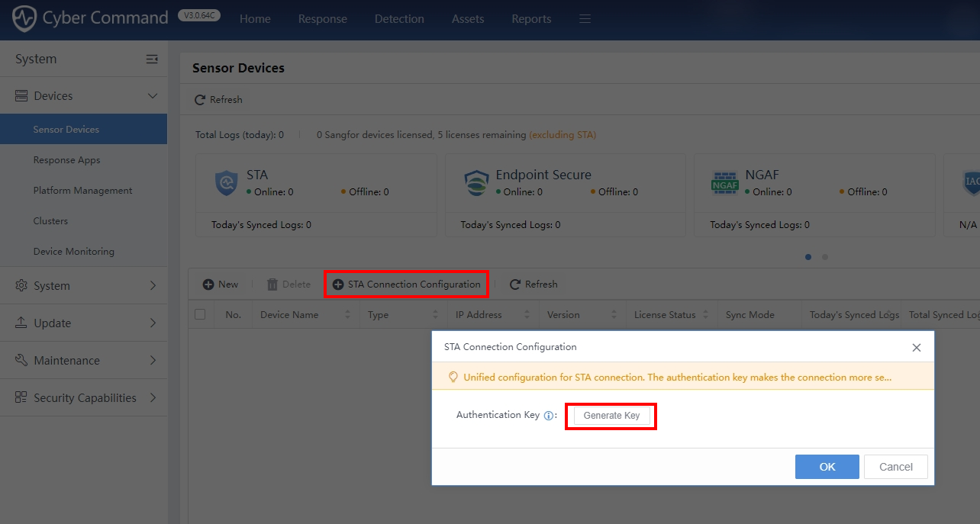This screenshot has width=980, height=524.
Task: Click the Maintenance wrench icon in sidebar
Action: pyautogui.click(x=21, y=361)
